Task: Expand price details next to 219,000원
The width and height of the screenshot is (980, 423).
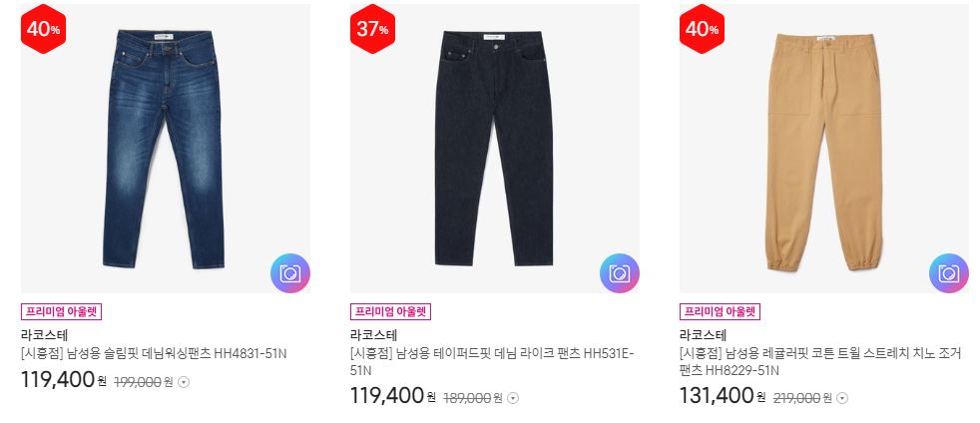Action: pos(842,397)
